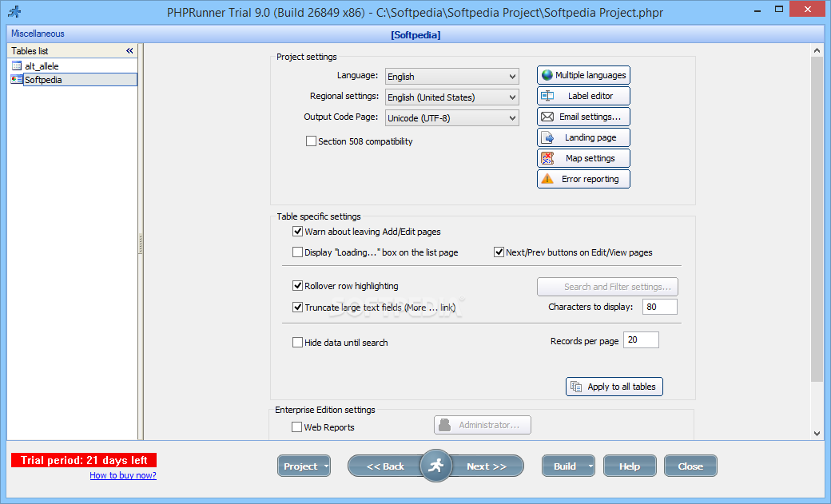Open the Build button dropdown arrow

point(590,466)
